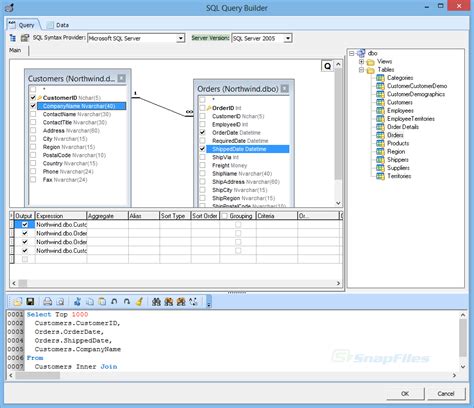This screenshot has height=408, width=474.
Task: Select the Categories table icon
Action: pyautogui.click(x=380, y=78)
